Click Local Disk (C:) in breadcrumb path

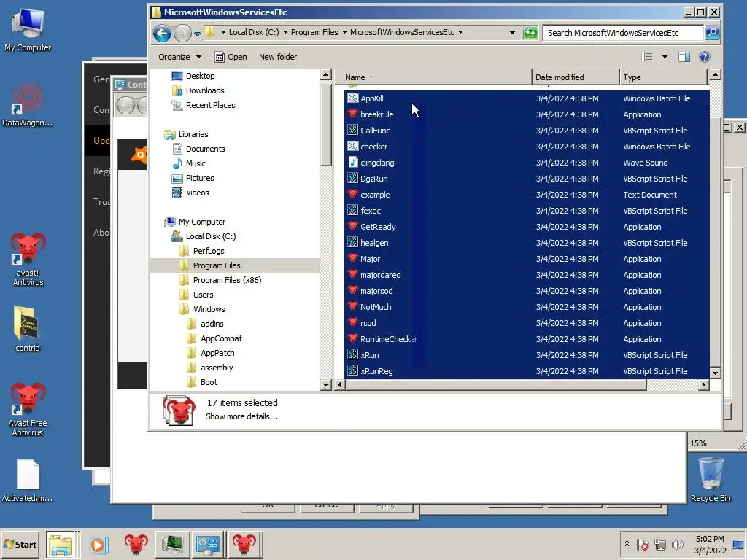point(254,32)
